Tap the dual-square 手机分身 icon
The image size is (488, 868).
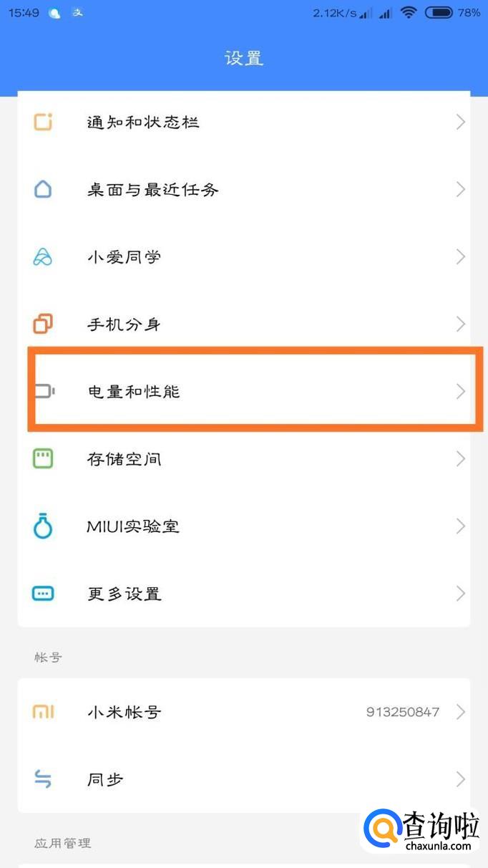coord(43,324)
